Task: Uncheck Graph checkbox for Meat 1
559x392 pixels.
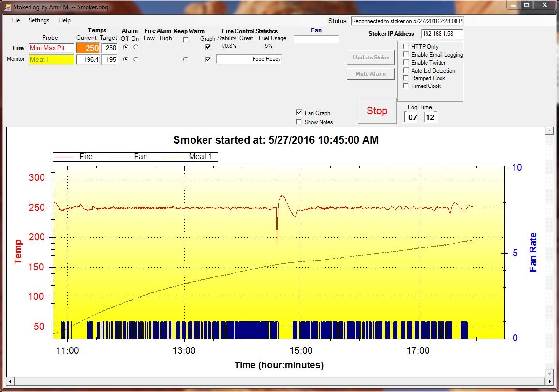Action: tap(208, 59)
